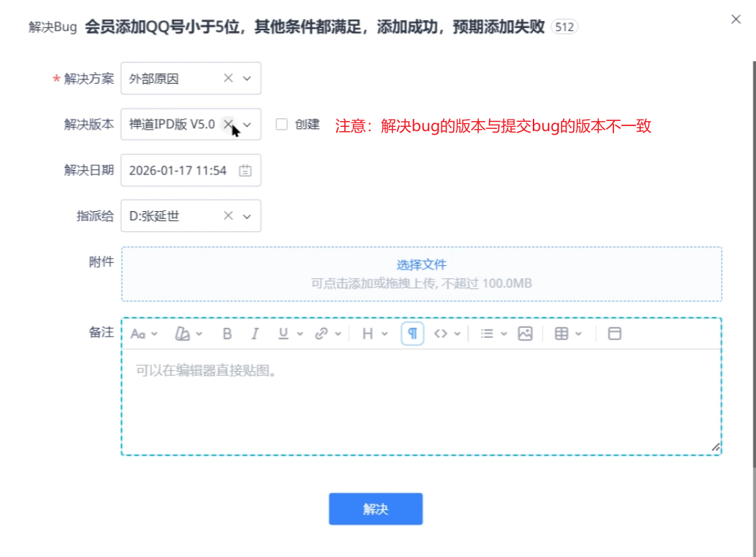Toggle bold formatting in the remarks editor
This screenshot has height=557, width=756.
coord(228,334)
